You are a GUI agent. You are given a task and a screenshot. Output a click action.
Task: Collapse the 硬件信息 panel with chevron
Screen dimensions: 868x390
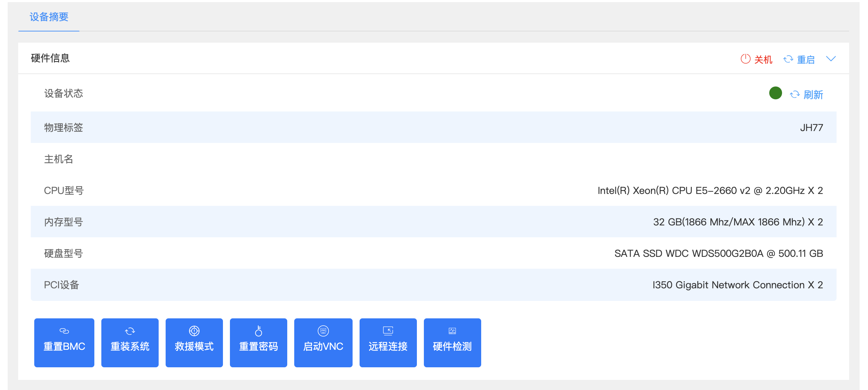pos(831,59)
